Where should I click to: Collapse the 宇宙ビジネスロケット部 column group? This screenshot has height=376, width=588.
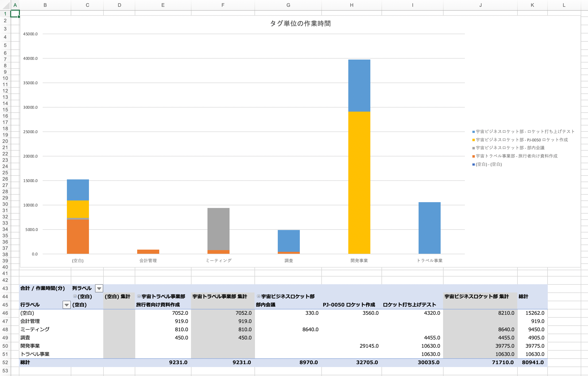click(x=259, y=296)
